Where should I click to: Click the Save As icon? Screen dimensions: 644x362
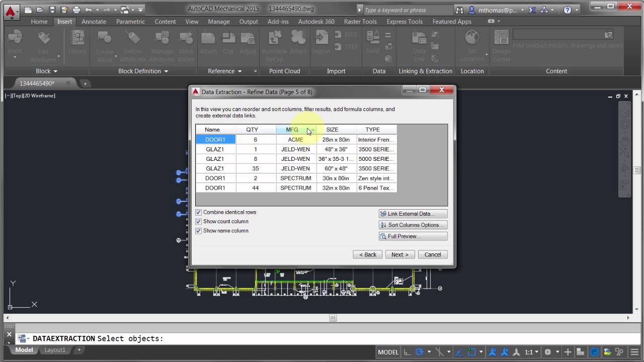click(64, 10)
